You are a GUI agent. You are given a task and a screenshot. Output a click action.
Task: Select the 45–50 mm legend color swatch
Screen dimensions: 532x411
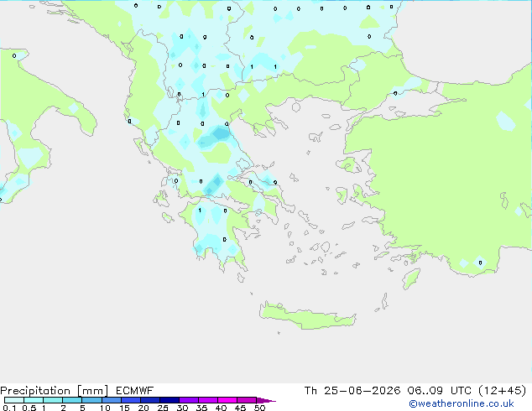(247, 400)
